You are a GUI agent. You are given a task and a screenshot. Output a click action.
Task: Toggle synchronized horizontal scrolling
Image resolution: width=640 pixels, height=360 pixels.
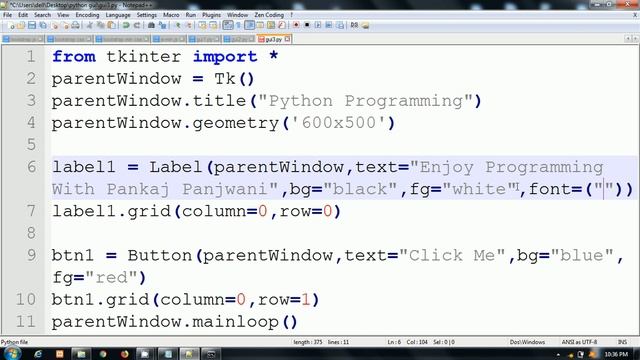point(213,25)
